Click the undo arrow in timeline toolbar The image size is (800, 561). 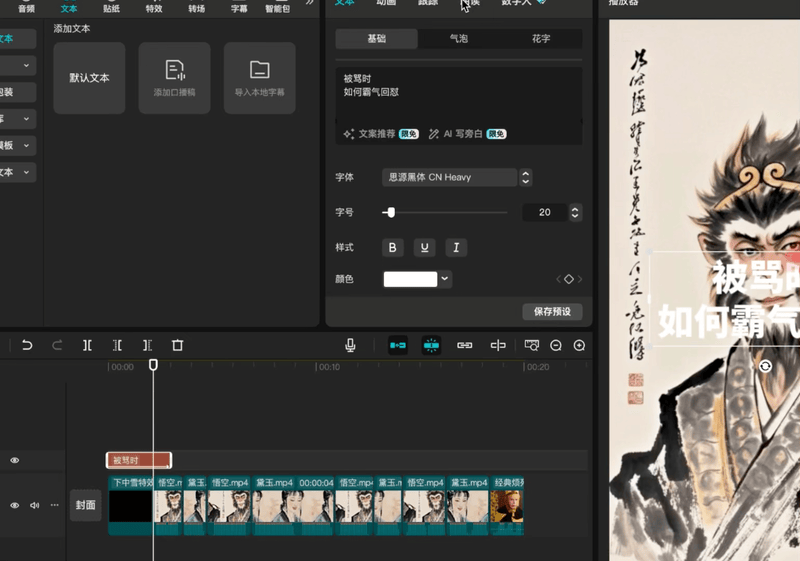pos(27,345)
